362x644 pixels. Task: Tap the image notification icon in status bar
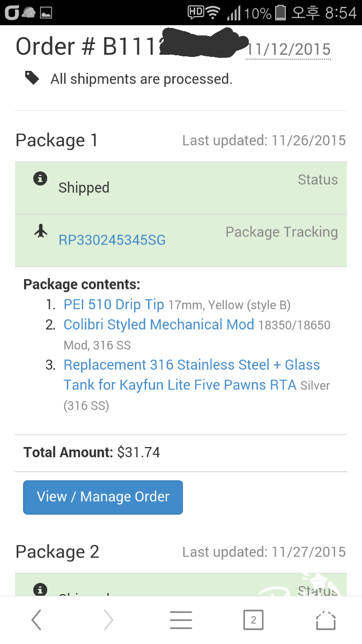[46, 12]
